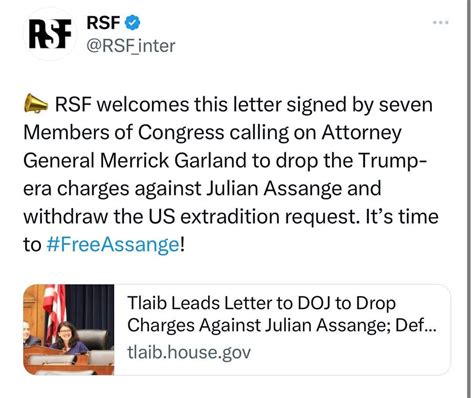The width and height of the screenshot is (474, 398).
Task: Click the 'Merrick Garland' text in the tweet
Action: click(172, 160)
